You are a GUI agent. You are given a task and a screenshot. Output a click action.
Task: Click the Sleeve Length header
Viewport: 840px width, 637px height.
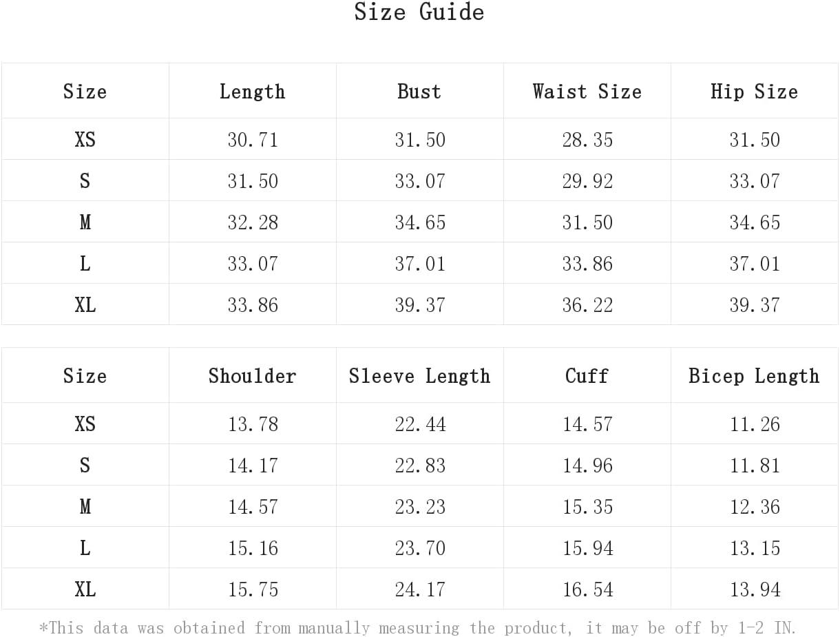(x=419, y=375)
